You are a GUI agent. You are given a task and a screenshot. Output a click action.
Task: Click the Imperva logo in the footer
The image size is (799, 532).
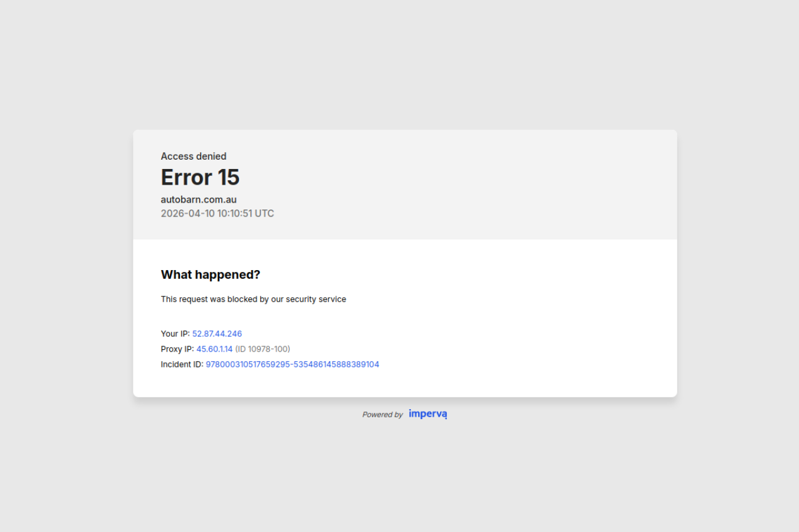(x=428, y=414)
